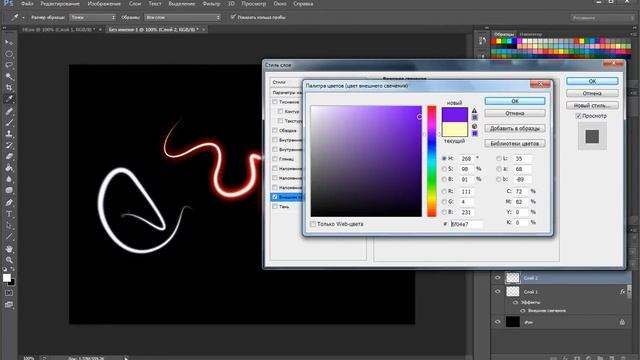Hide the Фон background layer
Viewport: 640px width, 360px height.
click(x=498, y=322)
